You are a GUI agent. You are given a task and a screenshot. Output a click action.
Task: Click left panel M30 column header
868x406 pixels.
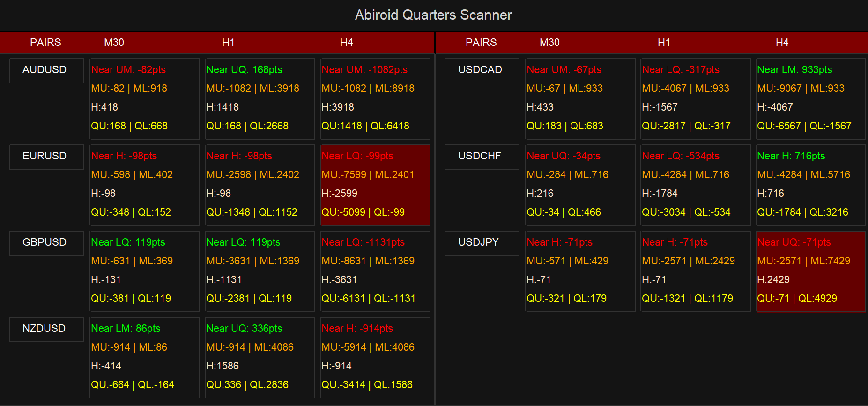pos(114,43)
